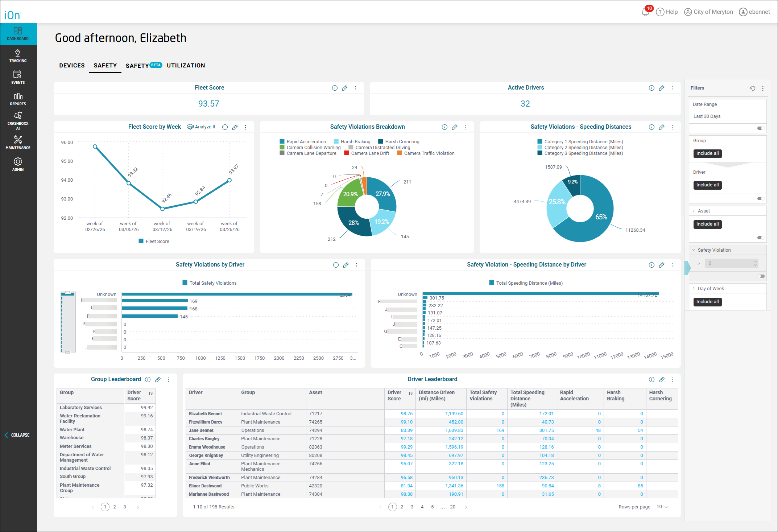The height and width of the screenshot is (532, 778).
Task: Click the Rapid Acceleration legend color swatch
Action: (x=282, y=142)
